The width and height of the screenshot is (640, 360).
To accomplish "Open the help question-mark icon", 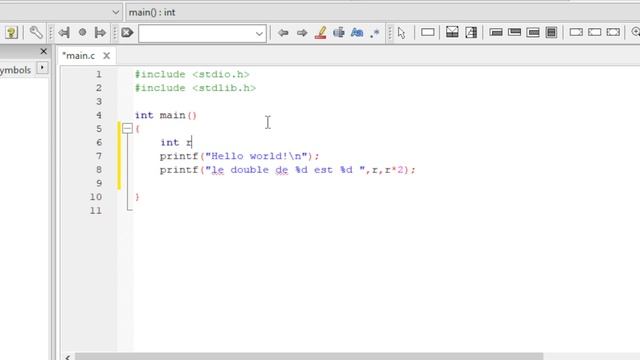I will [11, 33].
